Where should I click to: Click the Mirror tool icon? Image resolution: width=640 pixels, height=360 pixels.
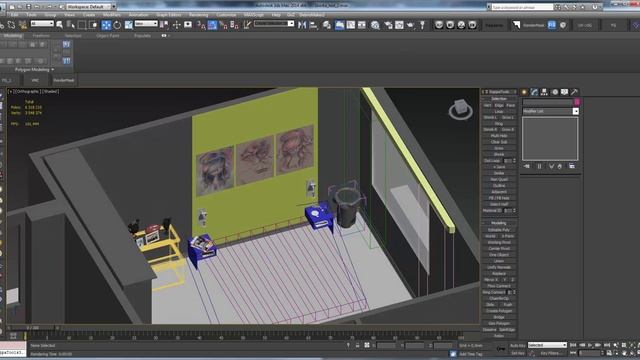pyautogui.click(x=302, y=25)
